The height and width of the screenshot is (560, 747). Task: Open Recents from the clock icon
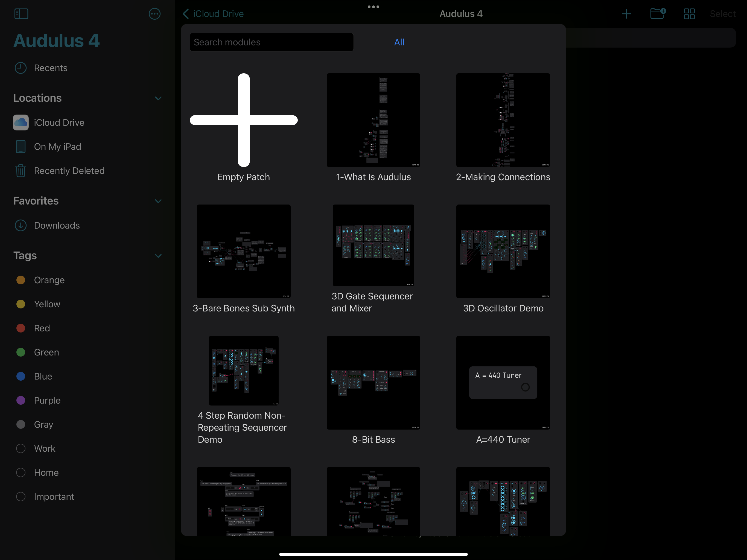(x=21, y=68)
